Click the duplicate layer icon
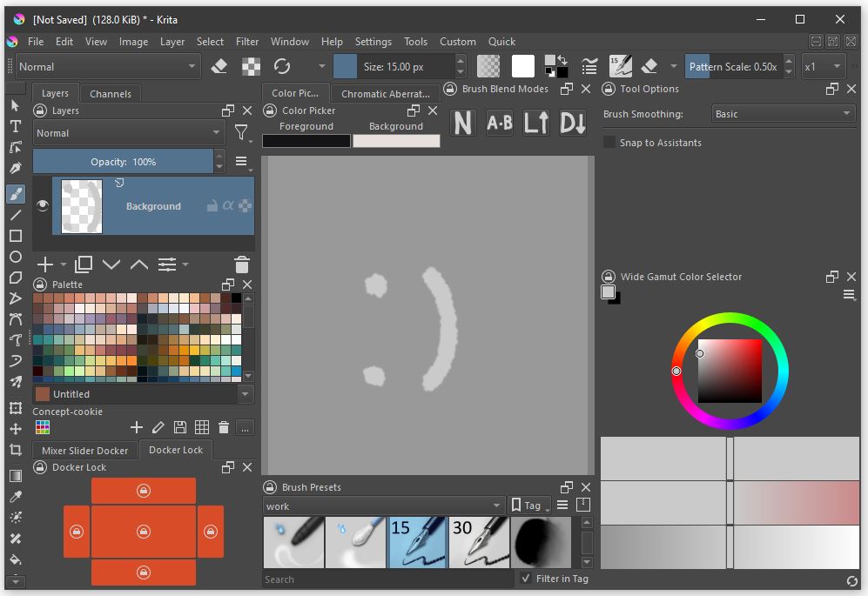The width and height of the screenshot is (868, 596). [84, 265]
